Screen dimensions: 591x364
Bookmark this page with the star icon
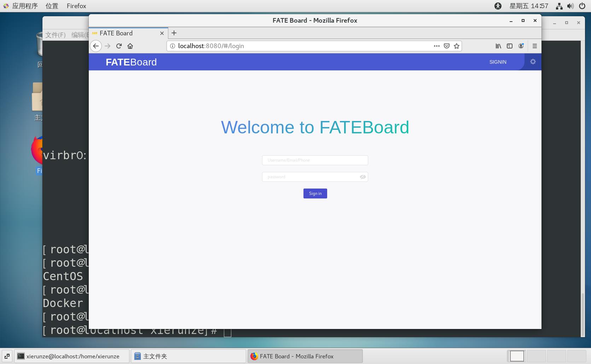point(456,46)
